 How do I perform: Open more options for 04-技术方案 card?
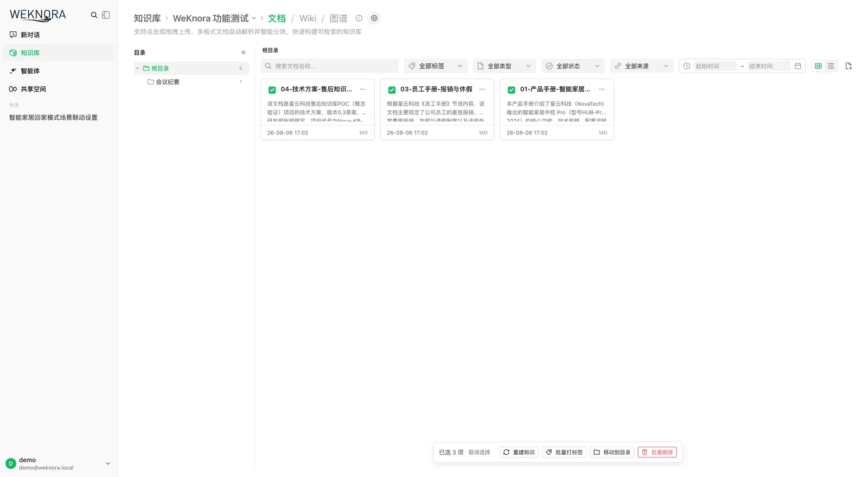tap(362, 89)
